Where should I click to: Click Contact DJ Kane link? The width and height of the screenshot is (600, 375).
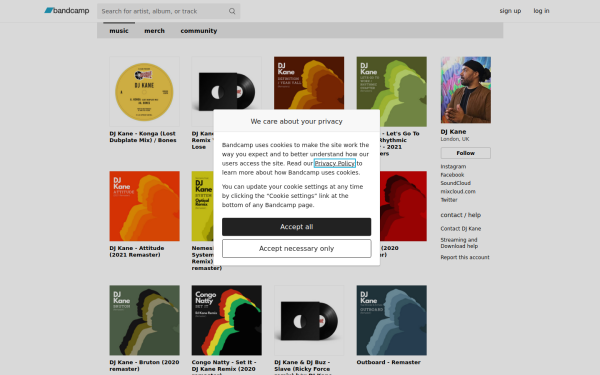[x=461, y=228]
